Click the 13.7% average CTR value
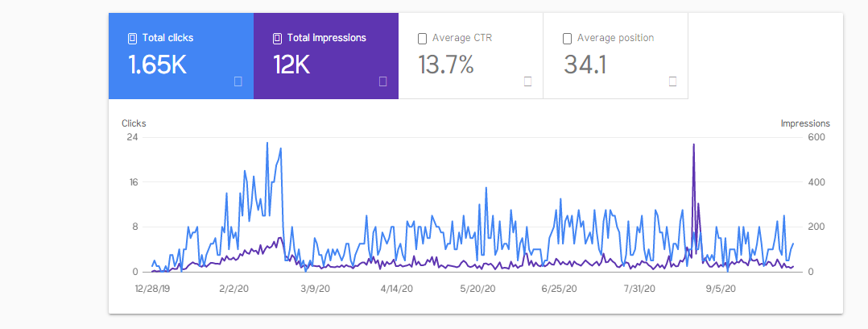Viewport: 868px width, 329px height. (446, 65)
